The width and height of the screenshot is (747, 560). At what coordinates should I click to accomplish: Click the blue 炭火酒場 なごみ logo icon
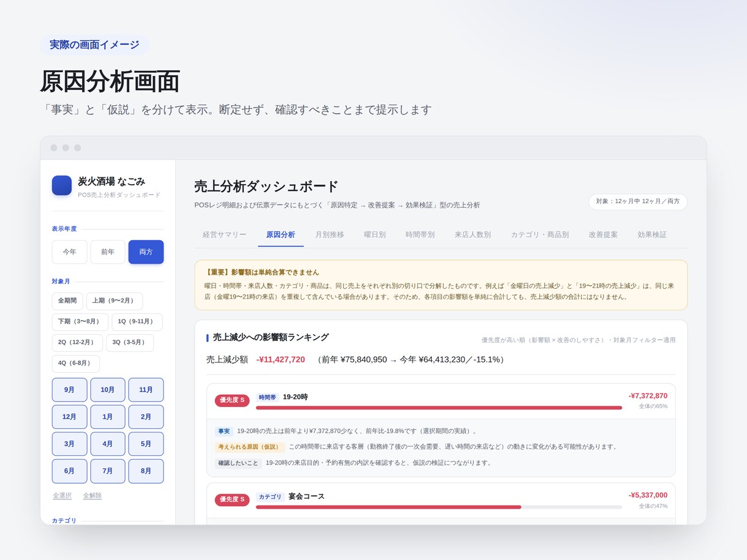62,185
